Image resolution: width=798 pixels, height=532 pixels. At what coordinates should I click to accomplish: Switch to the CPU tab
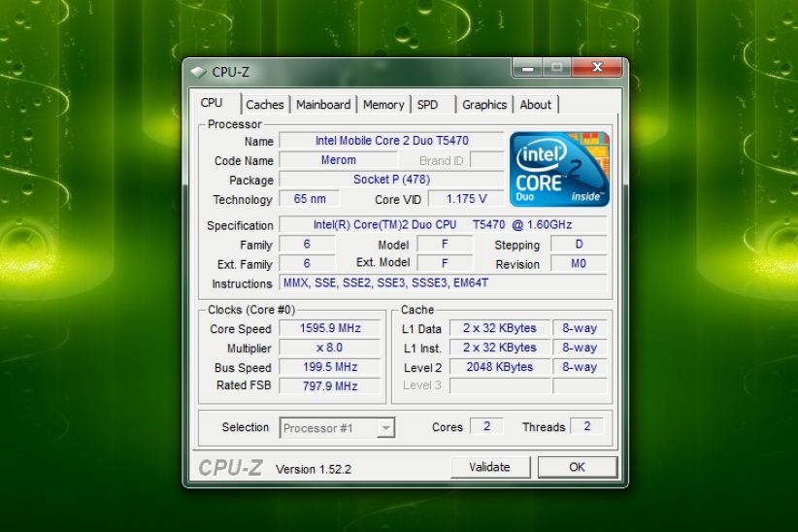coord(213,103)
